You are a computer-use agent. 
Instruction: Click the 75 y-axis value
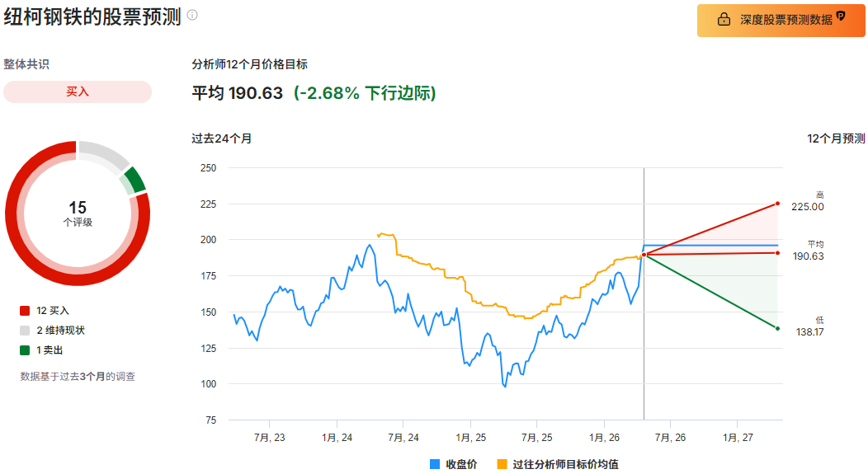pyautogui.click(x=210, y=420)
